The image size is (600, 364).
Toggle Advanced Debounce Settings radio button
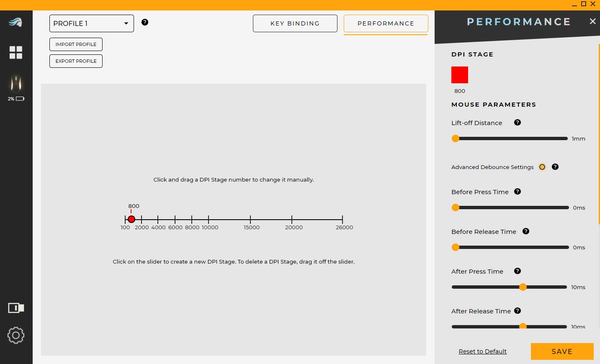click(x=542, y=167)
